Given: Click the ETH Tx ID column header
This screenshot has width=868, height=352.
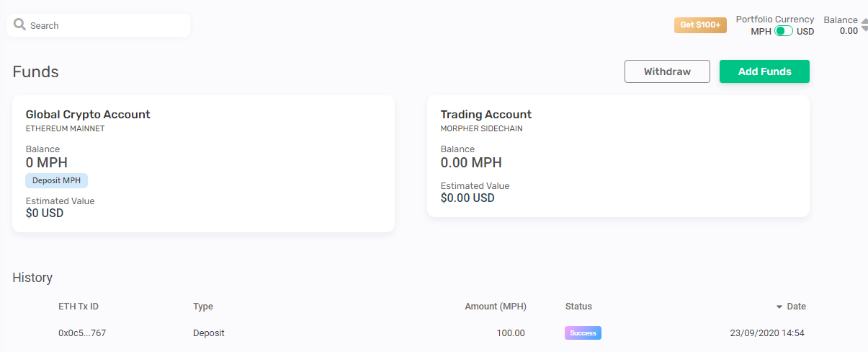Looking at the screenshot, I should (x=79, y=307).
